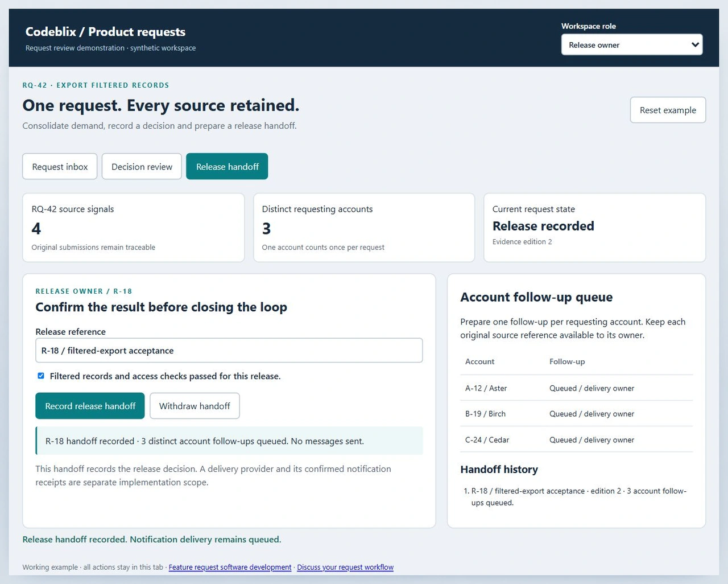Click the Account column header
This screenshot has width=728, height=584.
(479, 361)
